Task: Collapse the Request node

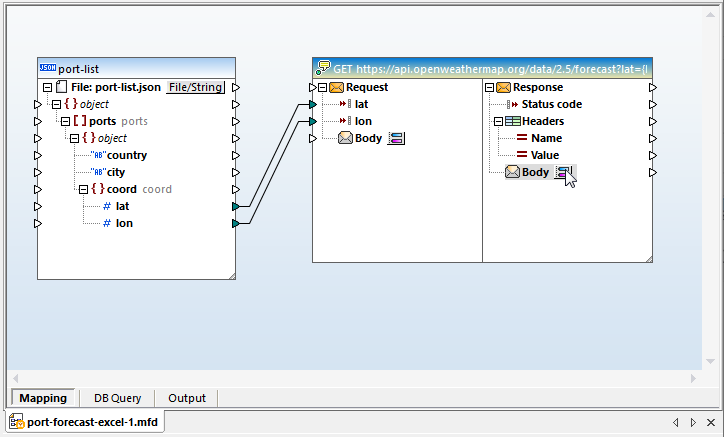Action: (x=323, y=87)
